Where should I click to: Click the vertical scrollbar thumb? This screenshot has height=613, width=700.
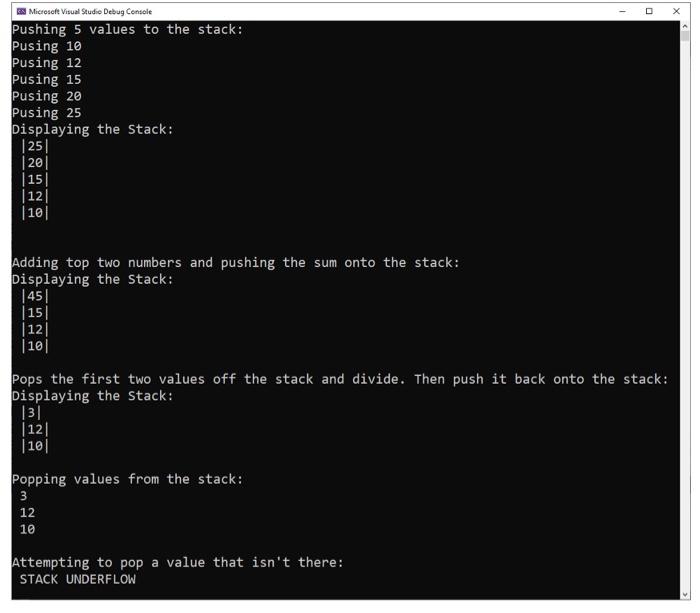click(x=685, y=36)
